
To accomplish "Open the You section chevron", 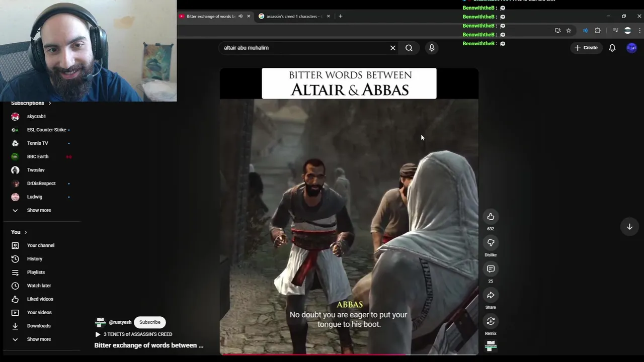I will pos(26,232).
